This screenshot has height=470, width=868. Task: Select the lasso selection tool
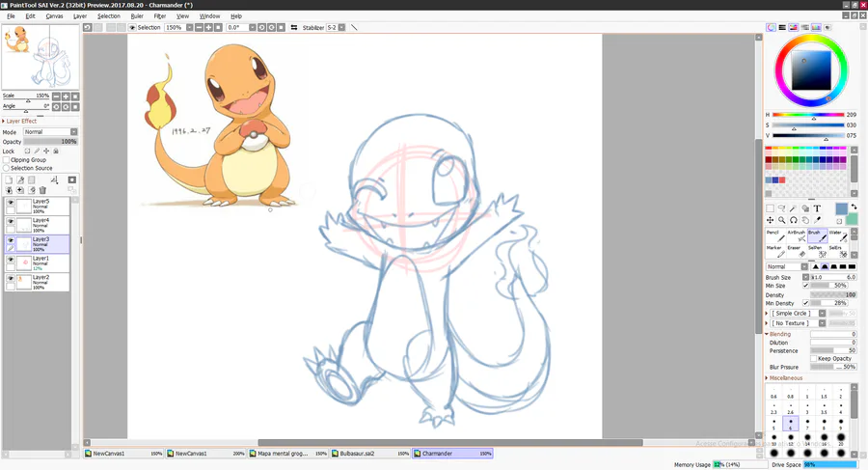781,208
